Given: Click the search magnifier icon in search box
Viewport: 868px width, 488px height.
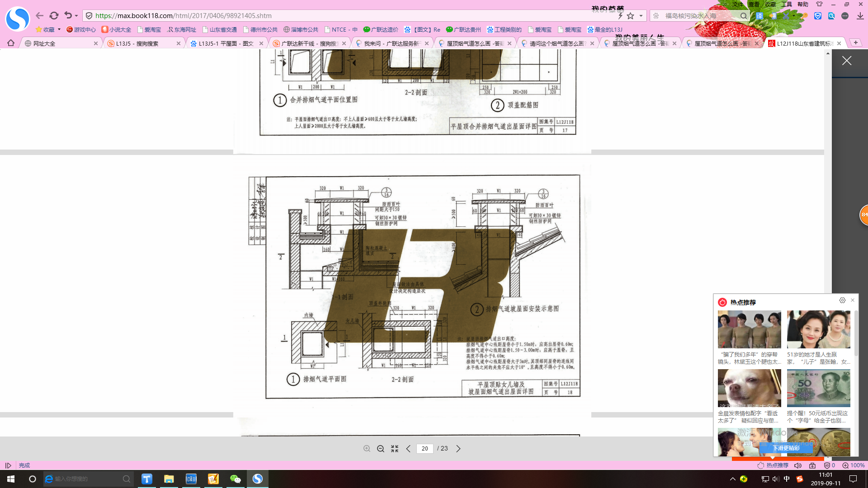Looking at the screenshot, I should click(744, 16).
